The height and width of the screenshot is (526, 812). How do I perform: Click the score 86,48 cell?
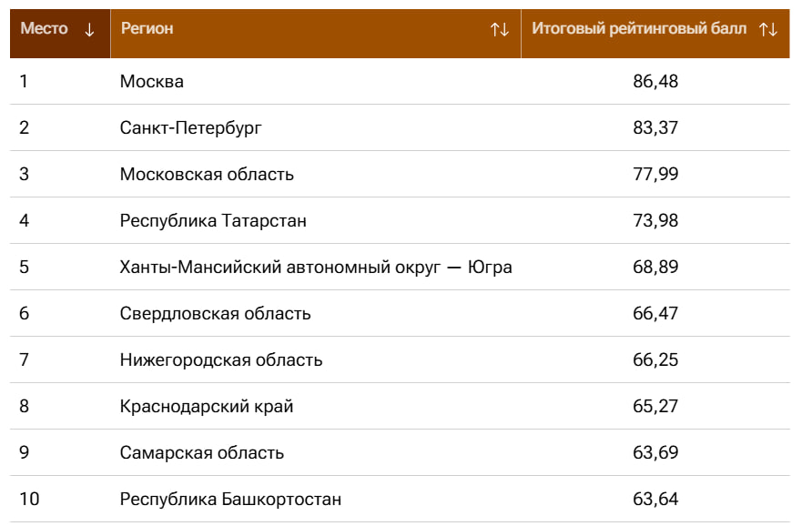tap(655, 81)
